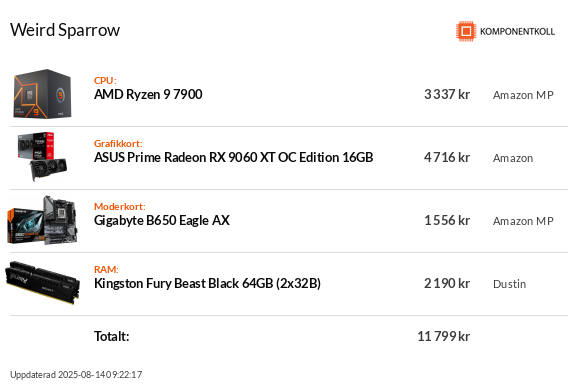Screen dimensions: 577x388
Task: Click the KOMPONENTKOLL brand text
Action: point(517,32)
